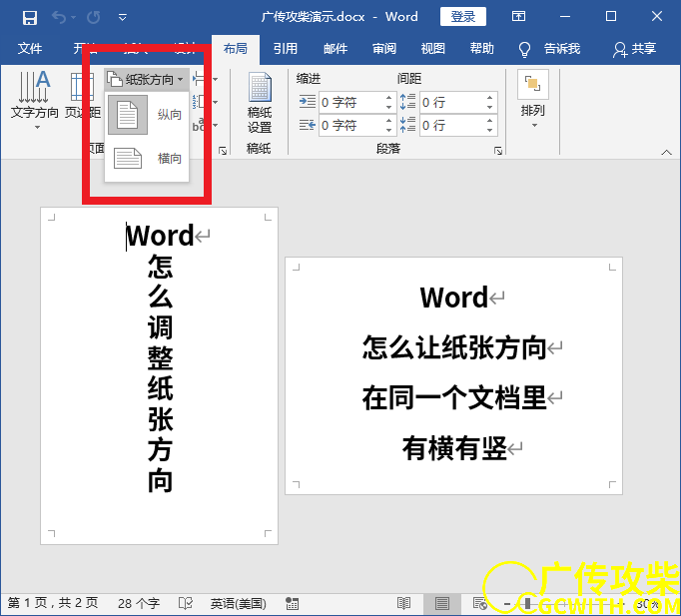Open Customize Quick Access Toolbar dropdown

pos(123,18)
